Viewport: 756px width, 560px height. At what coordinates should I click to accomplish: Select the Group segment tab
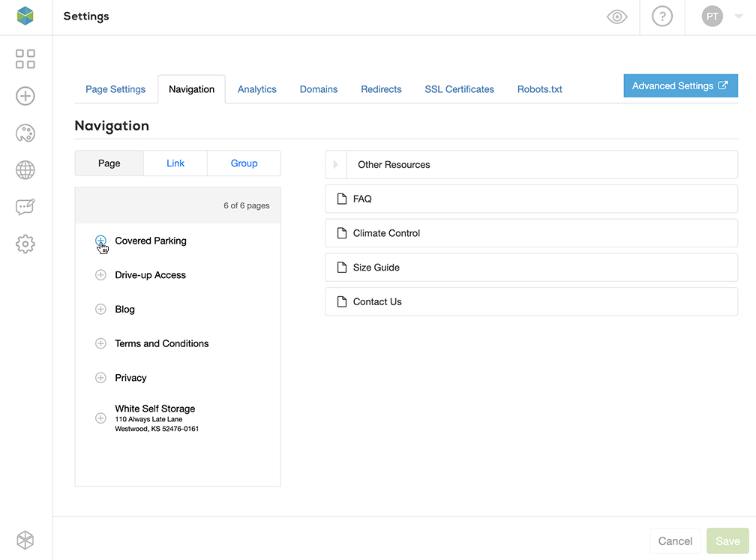click(244, 163)
